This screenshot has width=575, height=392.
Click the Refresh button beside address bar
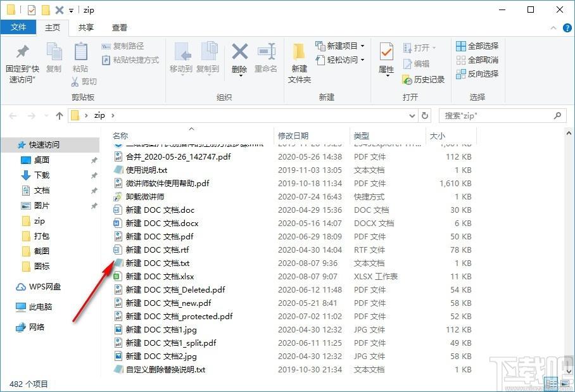click(x=425, y=115)
